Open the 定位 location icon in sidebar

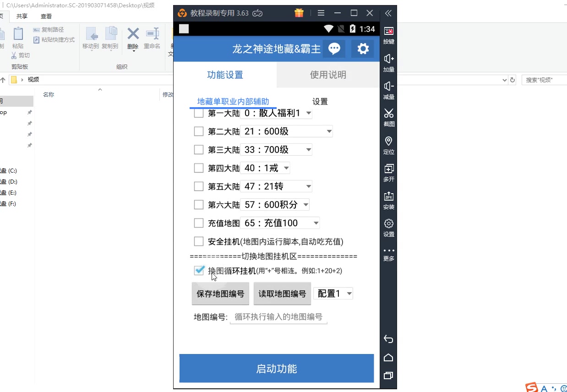tap(388, 141)
